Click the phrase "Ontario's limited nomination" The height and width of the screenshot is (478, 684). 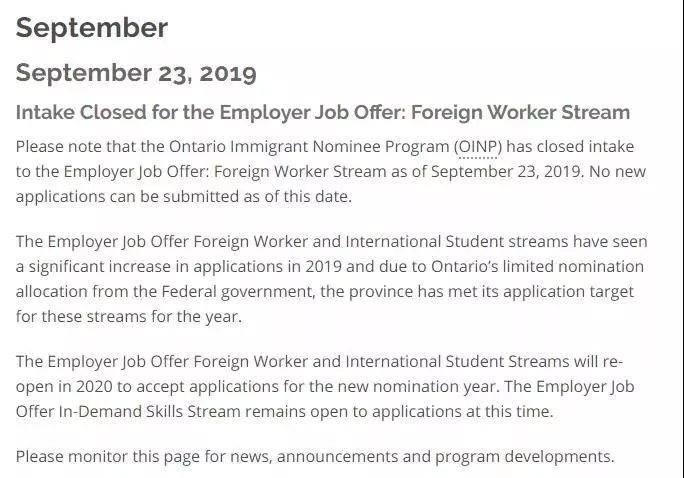pos(537,266)
